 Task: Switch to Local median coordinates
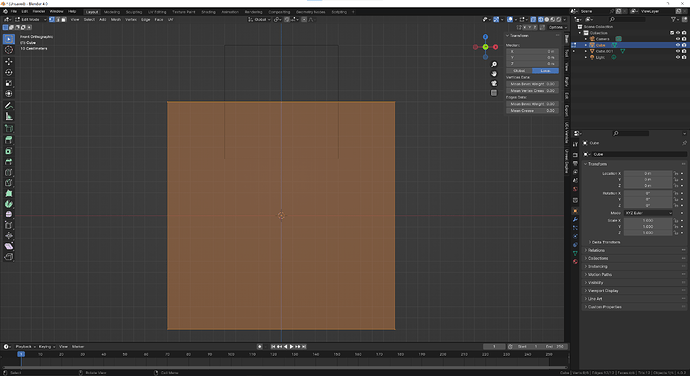546,70
